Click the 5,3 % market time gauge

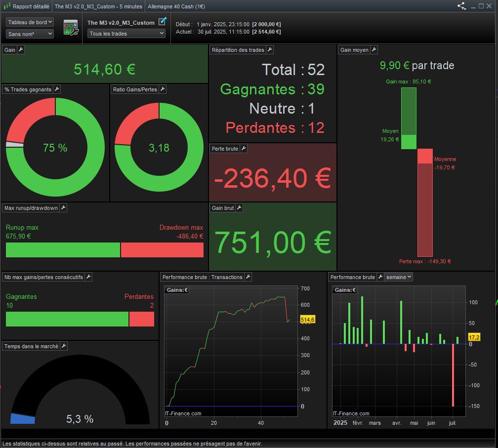(x=80, y=390)
